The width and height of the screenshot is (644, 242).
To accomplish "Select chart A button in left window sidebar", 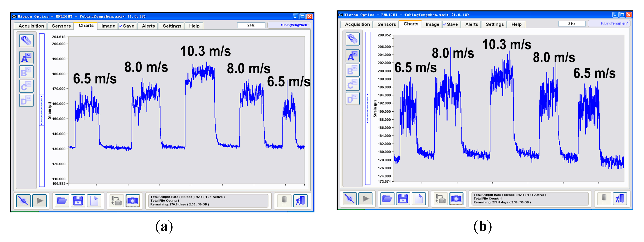I will point(26,58).
